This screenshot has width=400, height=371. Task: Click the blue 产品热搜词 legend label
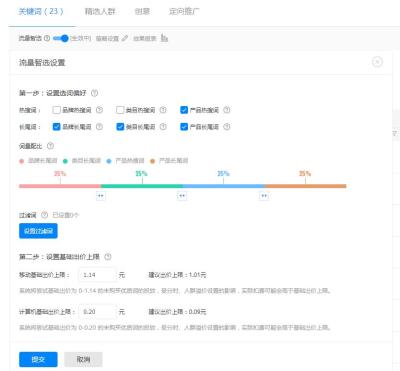[x=130, y=161]
